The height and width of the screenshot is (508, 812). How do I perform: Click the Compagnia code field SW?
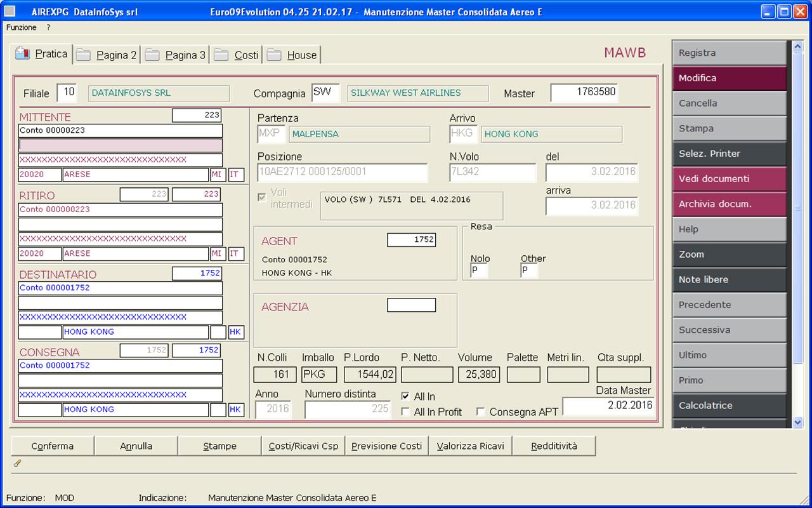point(325,93)
